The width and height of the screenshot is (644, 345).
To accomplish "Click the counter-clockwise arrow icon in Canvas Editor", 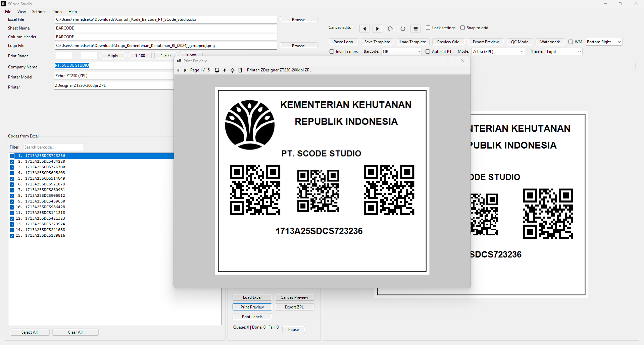I will (x=390, y=28).
